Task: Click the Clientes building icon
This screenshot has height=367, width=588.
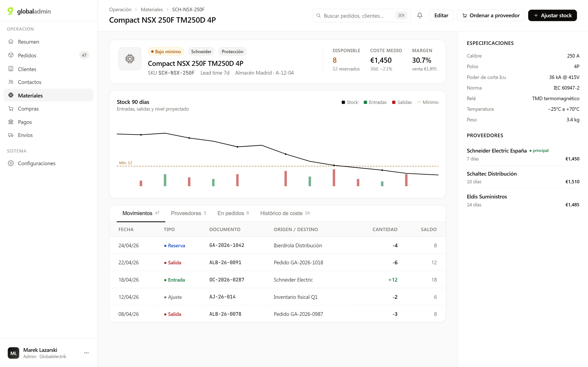Action: coord(11,69)
